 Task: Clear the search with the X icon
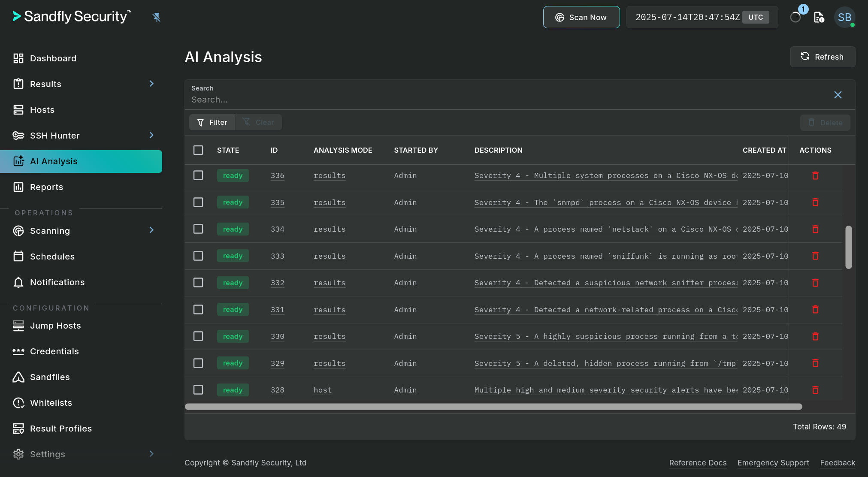point(838,95)
